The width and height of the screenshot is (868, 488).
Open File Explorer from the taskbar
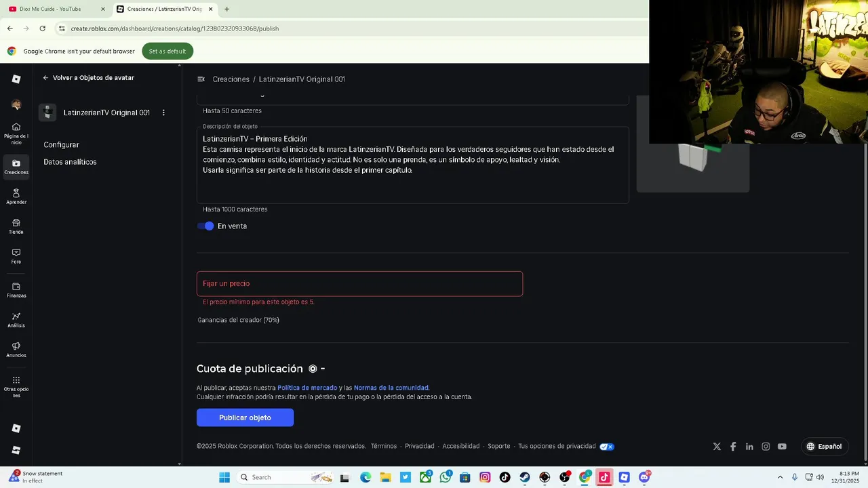[x=385, y=477]
